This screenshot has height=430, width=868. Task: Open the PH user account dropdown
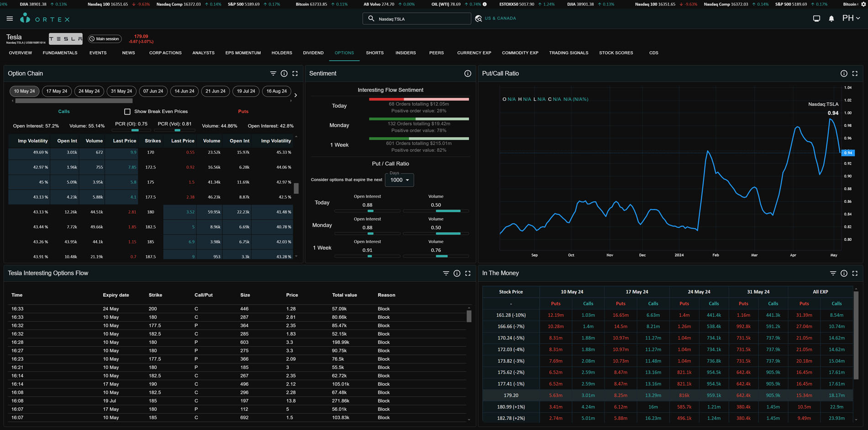(851, 18)
